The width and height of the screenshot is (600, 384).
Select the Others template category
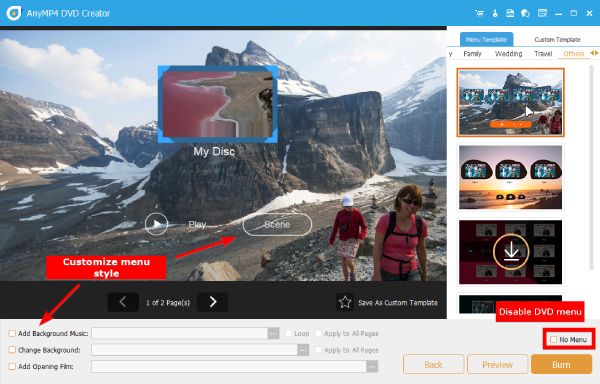[574, 54]
